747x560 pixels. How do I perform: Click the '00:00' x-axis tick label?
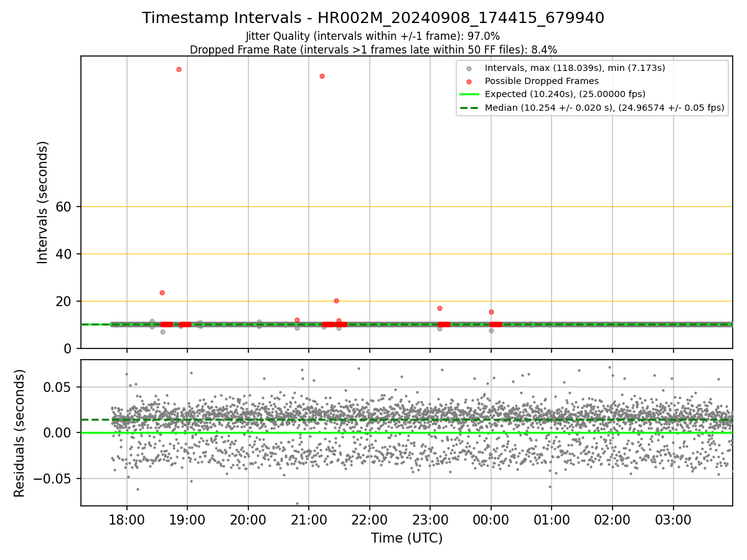pos(491,520)
